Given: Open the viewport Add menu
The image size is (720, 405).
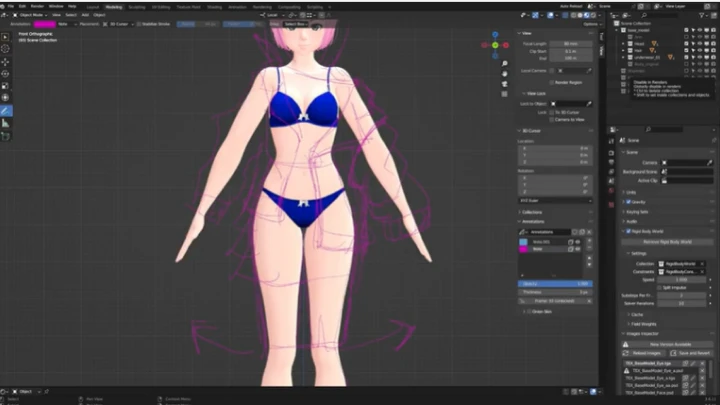Looking at the screenshot, I should [x=85, y=15].
